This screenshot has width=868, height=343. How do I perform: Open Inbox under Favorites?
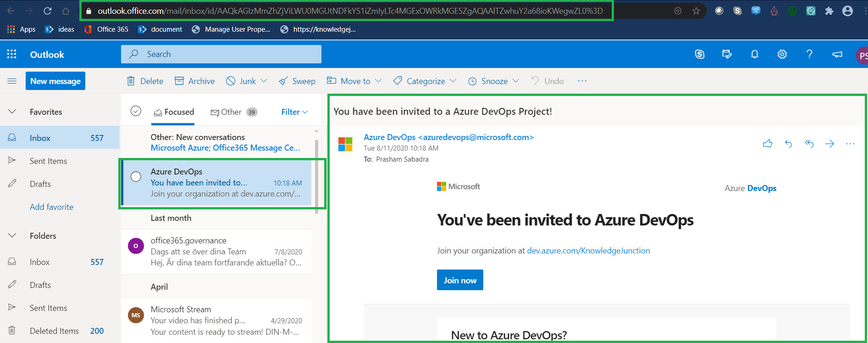click(x=60, y=138)
